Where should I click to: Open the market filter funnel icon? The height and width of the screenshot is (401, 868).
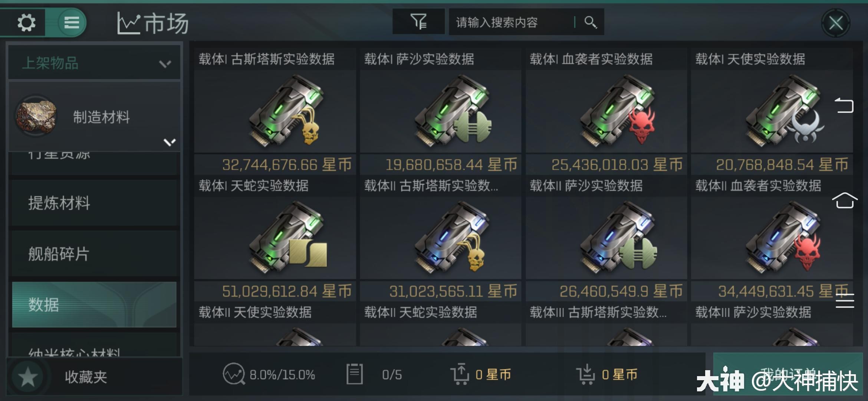pyautogui.click(x=419, y=22)
